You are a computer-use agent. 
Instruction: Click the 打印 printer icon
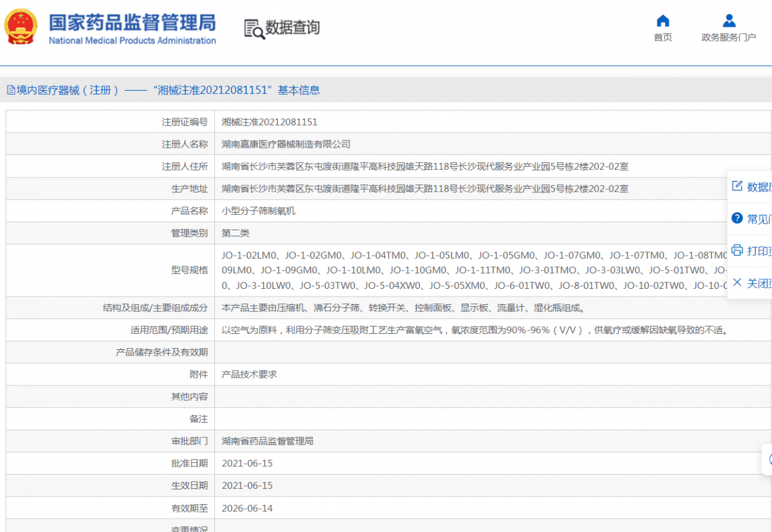tap(737, 250)
